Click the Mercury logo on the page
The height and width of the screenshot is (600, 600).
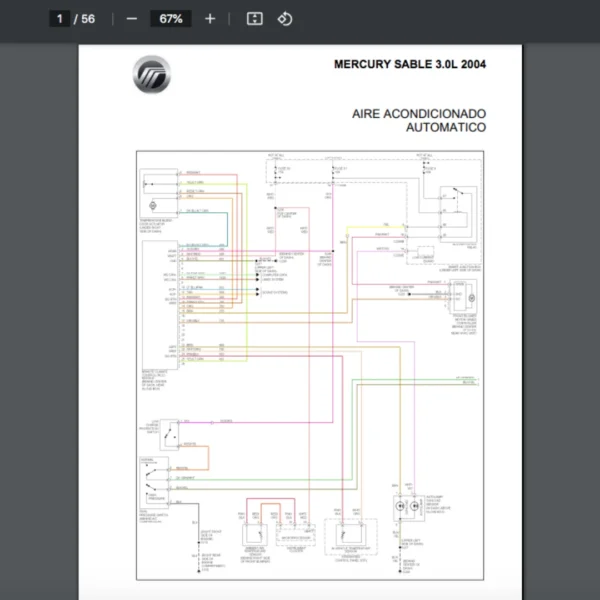152,74
